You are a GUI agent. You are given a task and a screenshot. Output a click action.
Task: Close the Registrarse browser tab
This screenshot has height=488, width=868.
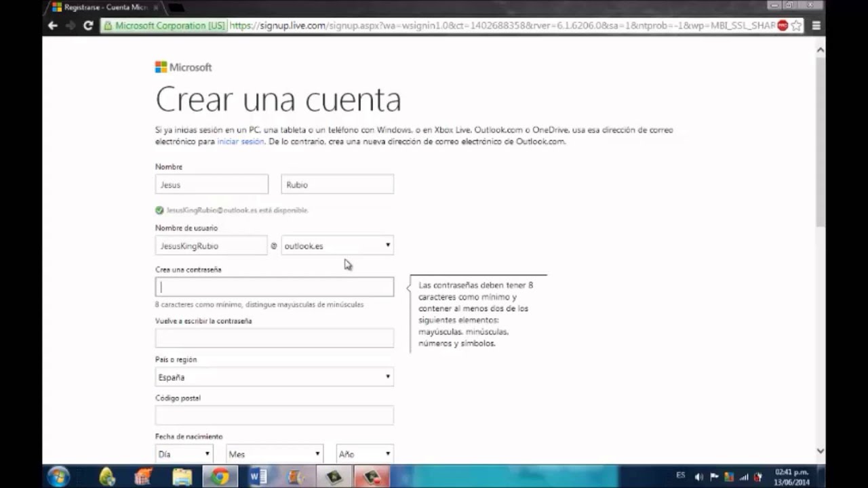[155, 7]
